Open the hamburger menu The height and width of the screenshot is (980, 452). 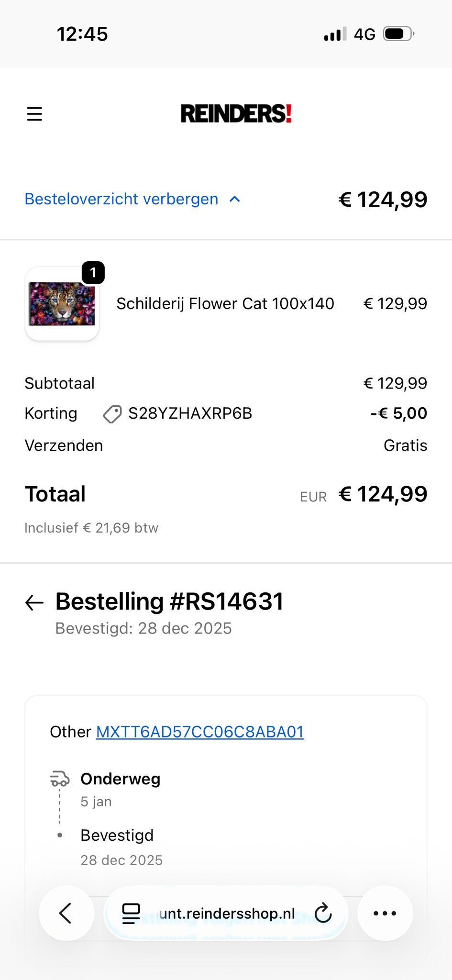click(34, 114)
